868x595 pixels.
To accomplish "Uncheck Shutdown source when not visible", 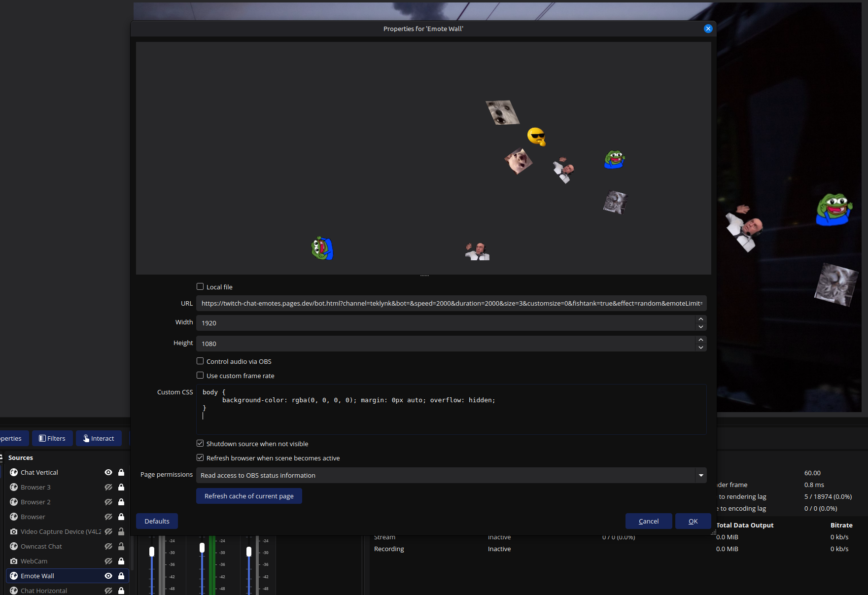I will point(200,443).
